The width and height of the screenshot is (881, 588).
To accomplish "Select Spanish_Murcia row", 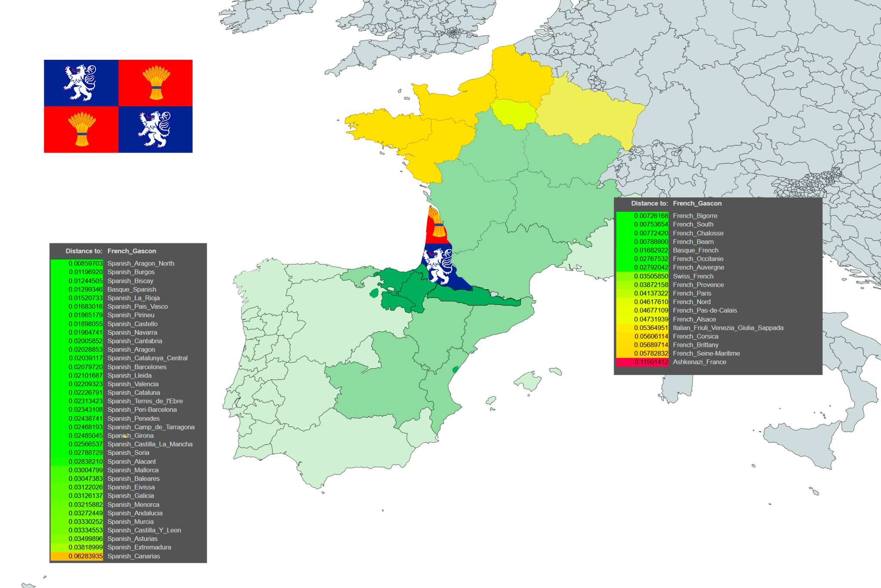I will pos(128,522).
